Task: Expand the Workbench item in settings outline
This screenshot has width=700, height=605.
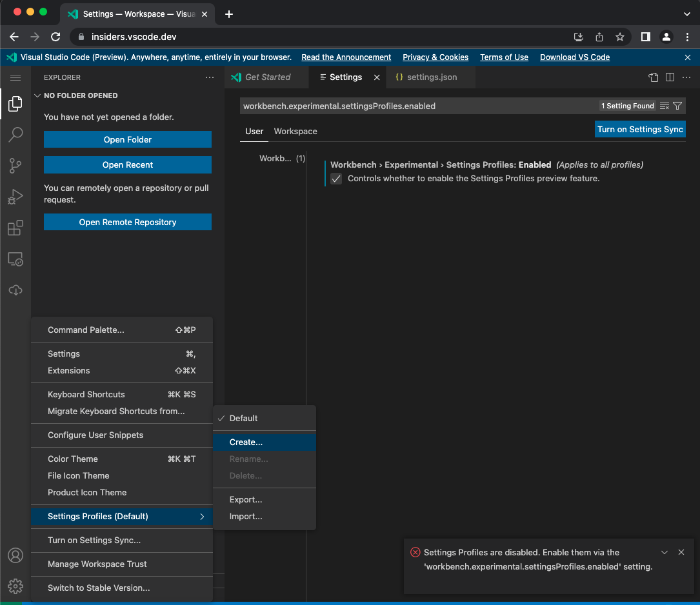Action: point(277,158)
